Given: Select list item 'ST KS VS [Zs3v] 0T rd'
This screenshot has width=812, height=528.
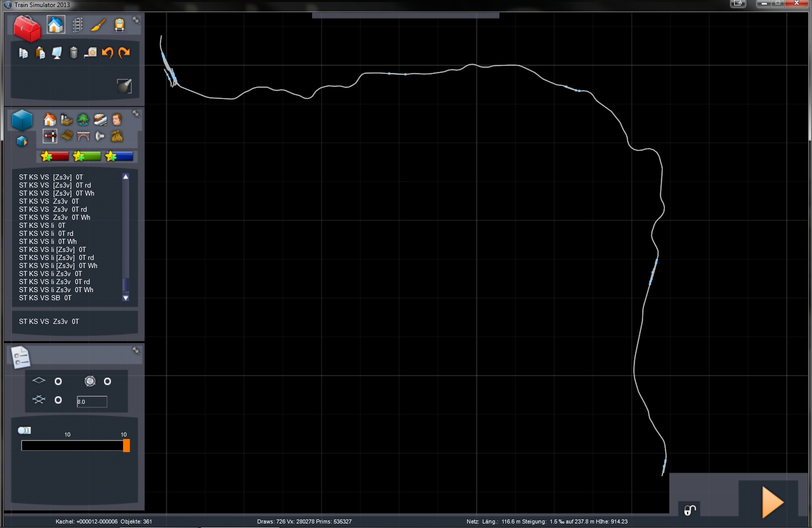Looking at the screenshot, I should (x=55, y=185).
